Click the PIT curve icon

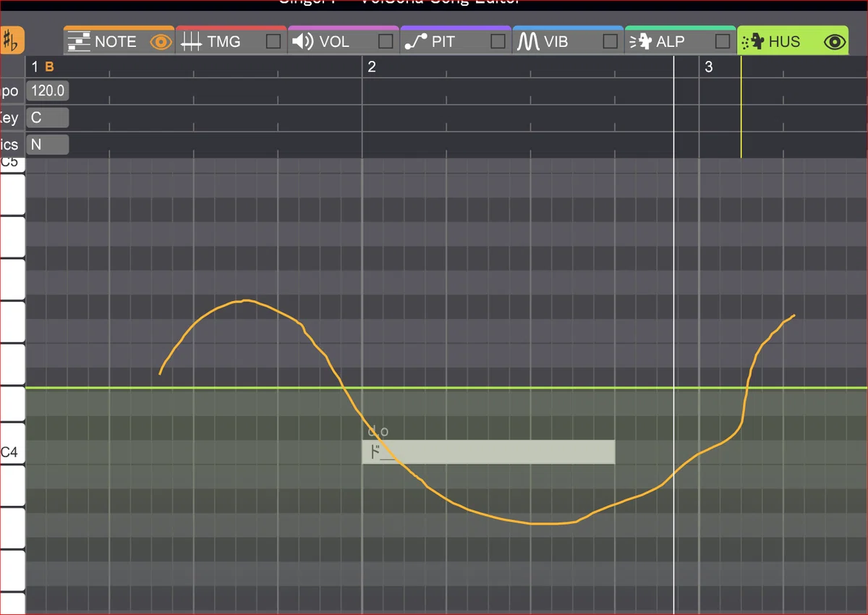416,42
